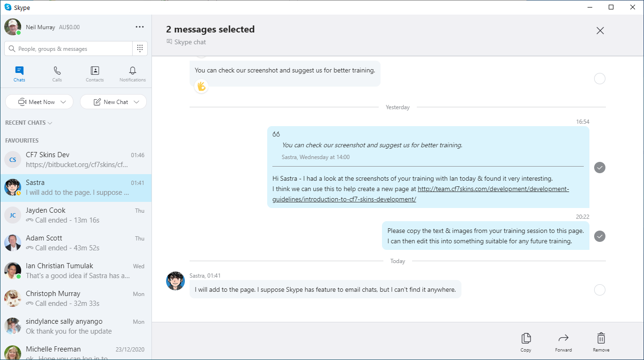This screenshot has height=360, width=644.
Task: Close the message selection mode
Action: coord(600,31)
